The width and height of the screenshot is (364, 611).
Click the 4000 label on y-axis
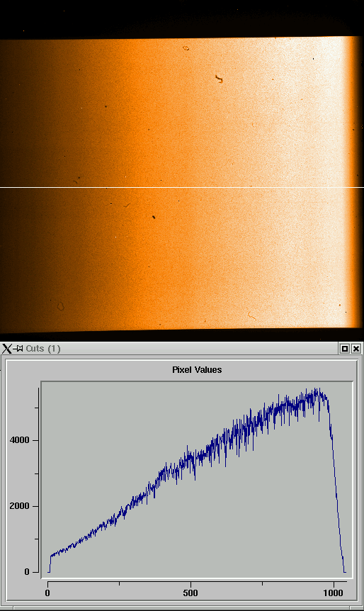pyautogui.click(x=19, y=440)
